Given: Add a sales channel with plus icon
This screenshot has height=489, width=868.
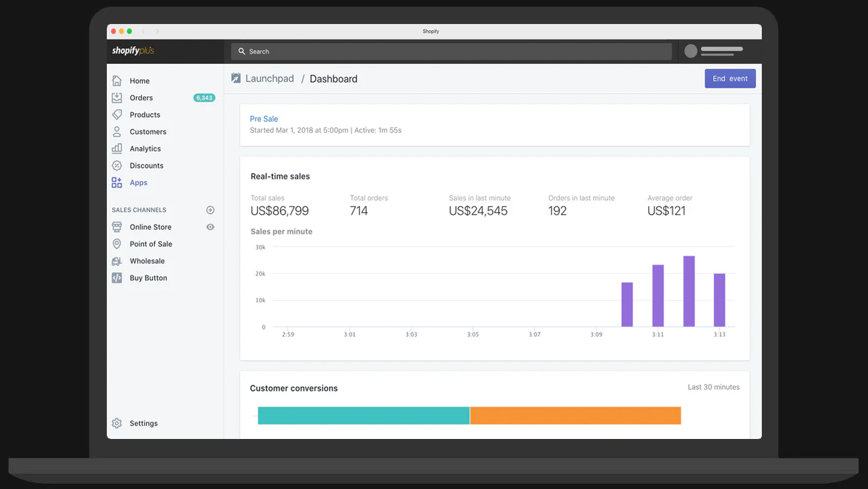Looking at the screenshot, I should 210,209.
